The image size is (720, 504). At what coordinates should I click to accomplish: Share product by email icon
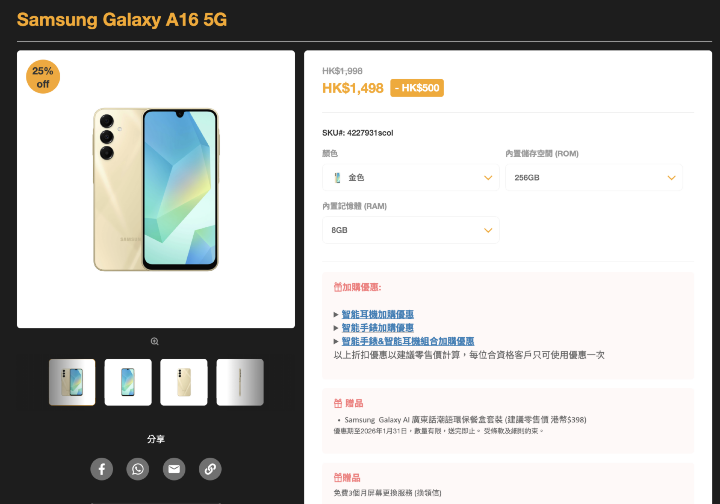point(174,469)
